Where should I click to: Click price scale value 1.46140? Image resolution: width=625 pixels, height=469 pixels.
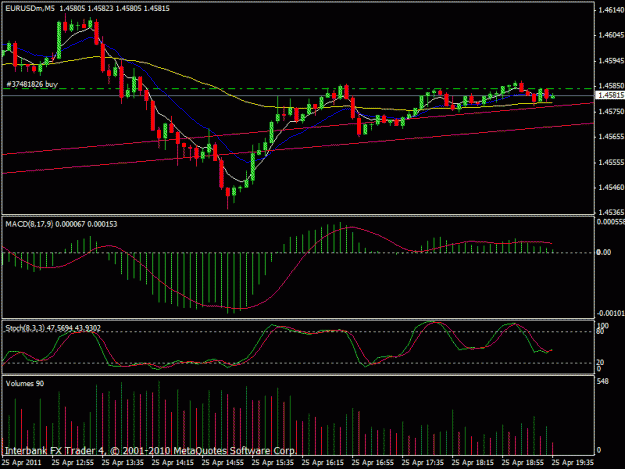click(611, 10)
